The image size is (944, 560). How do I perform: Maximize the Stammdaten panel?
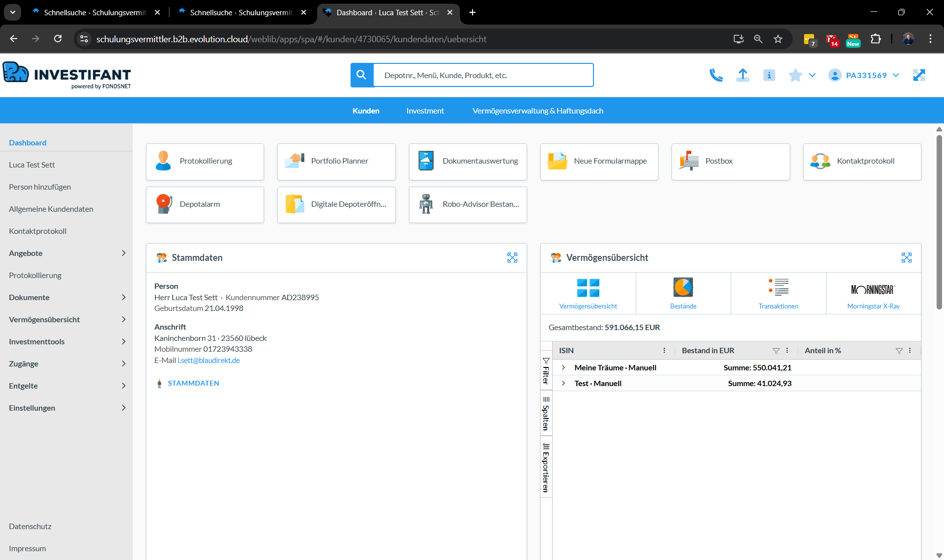(512, 258)
